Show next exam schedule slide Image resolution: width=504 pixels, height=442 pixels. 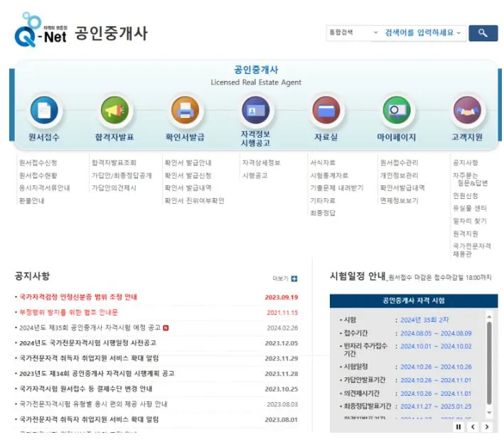tap(487, 427)
